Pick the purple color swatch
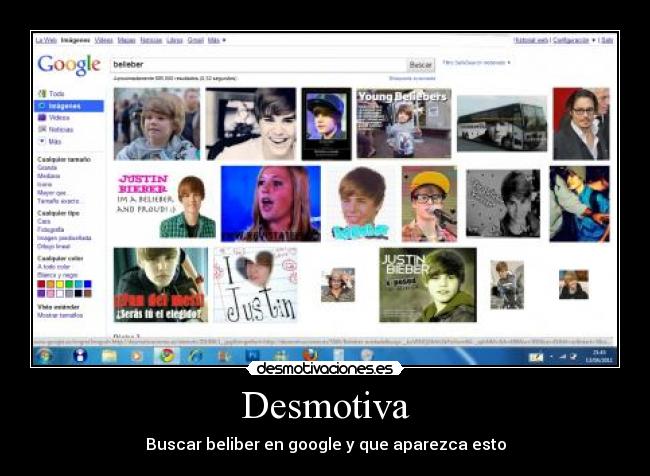The height and width of the screenshot is (476, 650). (x=41, y=294)
